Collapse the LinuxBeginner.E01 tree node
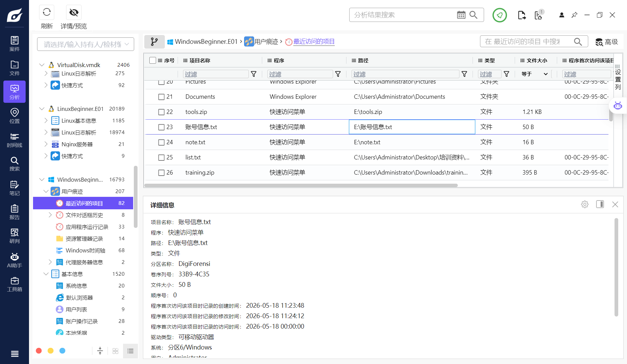627x364 pixels. click(x=42, y=109)
